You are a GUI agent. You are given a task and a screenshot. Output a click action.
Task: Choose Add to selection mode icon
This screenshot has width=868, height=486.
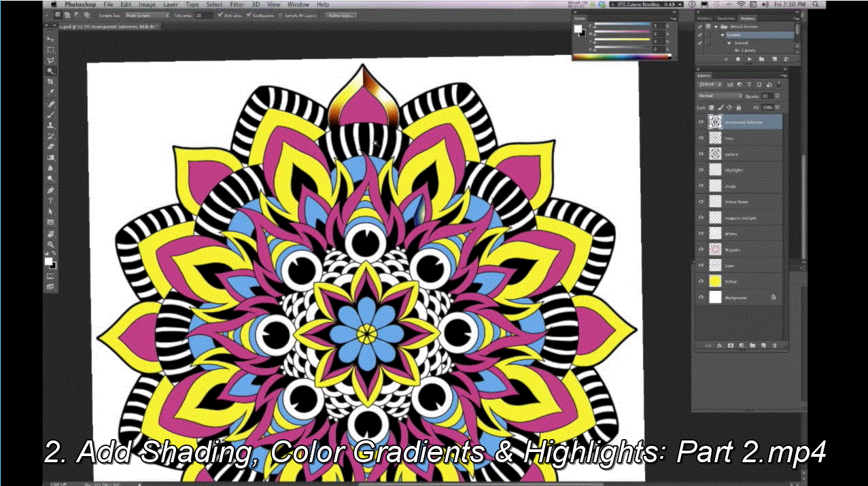coord(67,14)
